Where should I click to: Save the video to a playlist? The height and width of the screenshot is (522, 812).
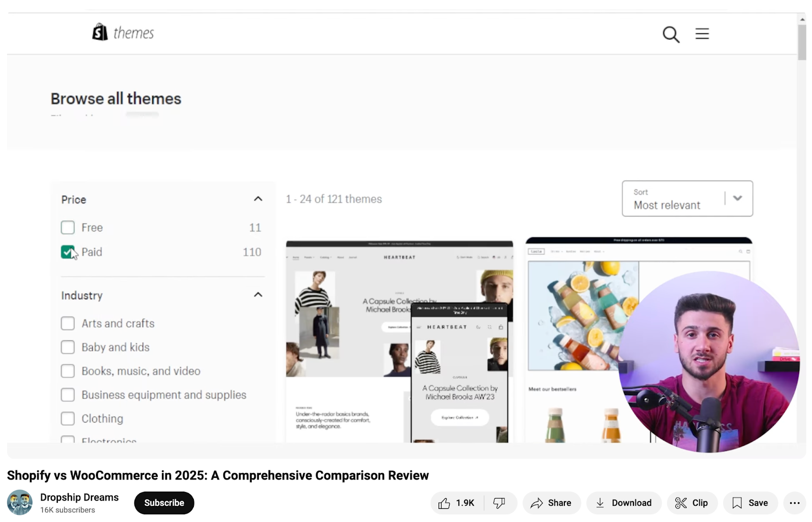pos(750,503)
